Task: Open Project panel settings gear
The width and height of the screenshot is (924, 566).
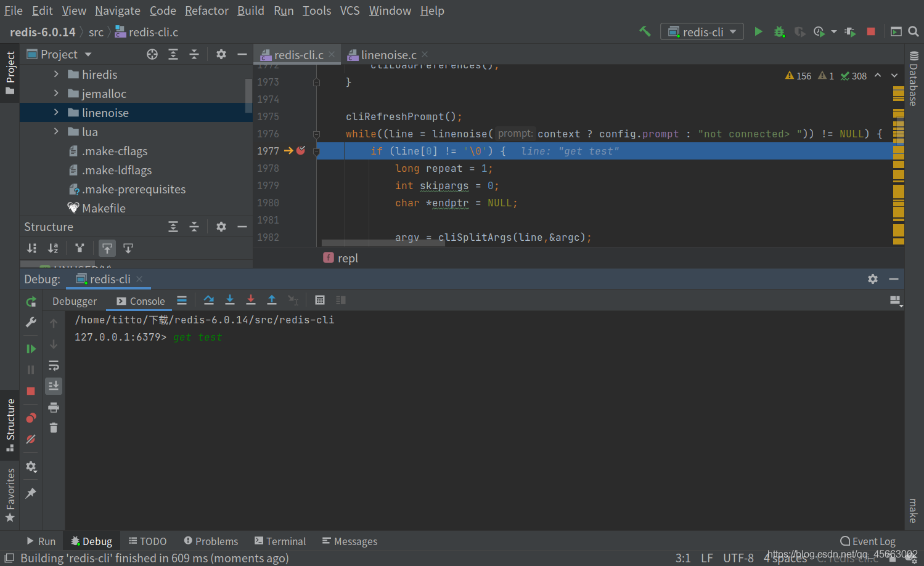Action: click(x=221, y=54)
